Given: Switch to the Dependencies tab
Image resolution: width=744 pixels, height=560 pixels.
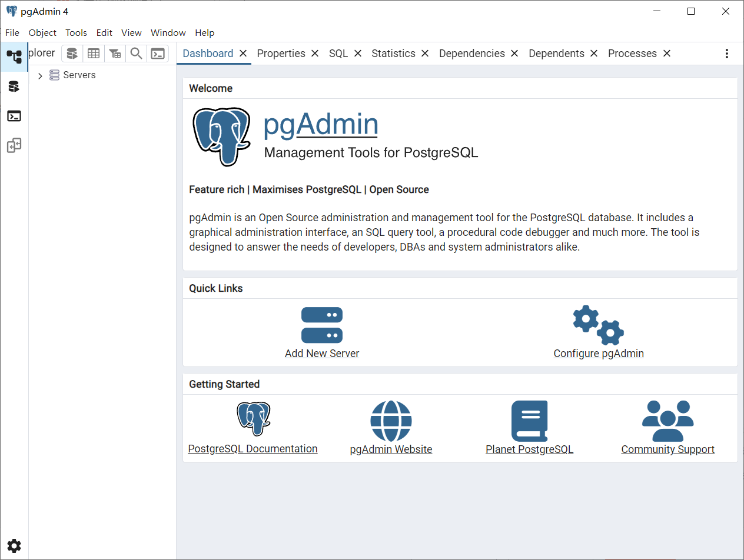Looking at the screenshot, I should [x=472, y=54].
